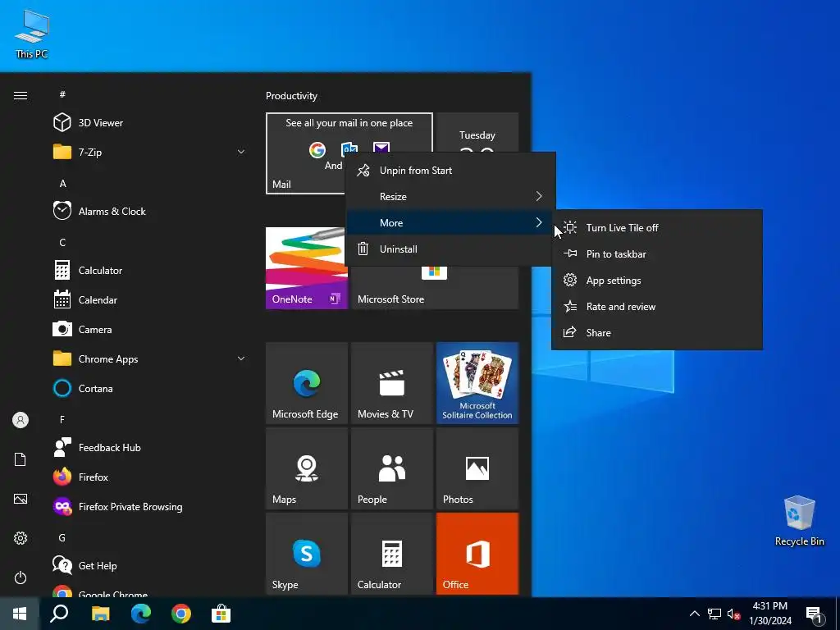Open the Maps tile

tap(307, 468)
